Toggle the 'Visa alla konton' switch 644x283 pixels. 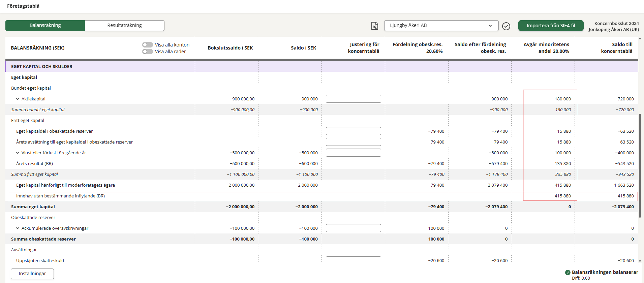pyautogui.click(x=148, y=45)
